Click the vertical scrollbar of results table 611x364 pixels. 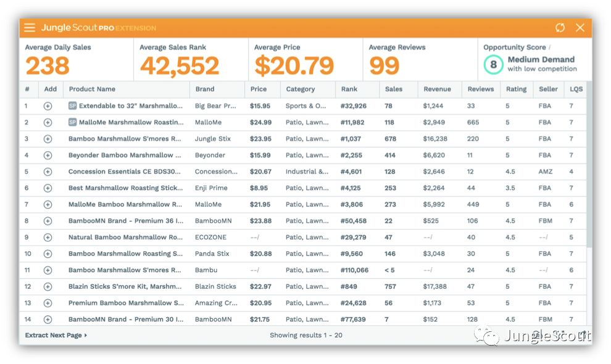pyautogui.click(x=589, y=163)
